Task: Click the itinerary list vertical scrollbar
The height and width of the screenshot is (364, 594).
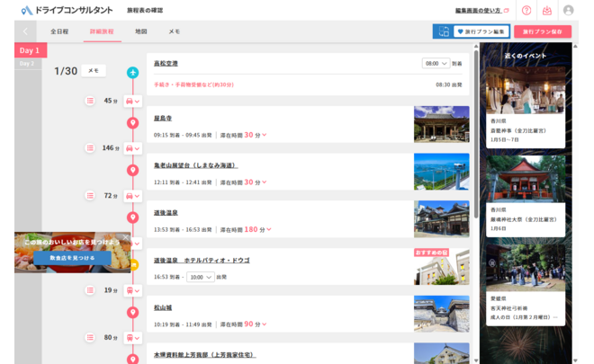Action: pyautogui.click(x=475, y=135)
